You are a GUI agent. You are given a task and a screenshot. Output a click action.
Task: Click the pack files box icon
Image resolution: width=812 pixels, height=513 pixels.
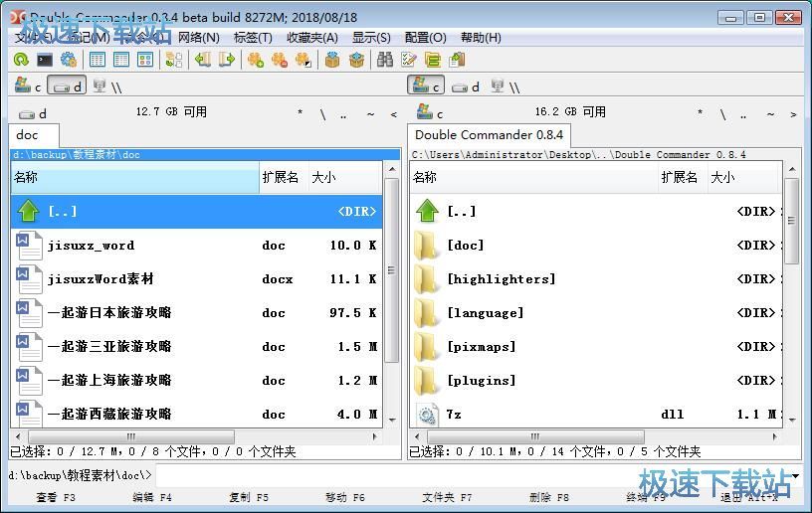[x=332, y=60]
